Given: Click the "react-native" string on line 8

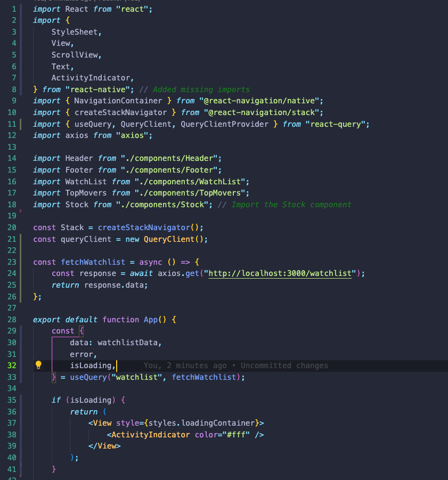Looking at the screenshot, I should pos(97,90).
